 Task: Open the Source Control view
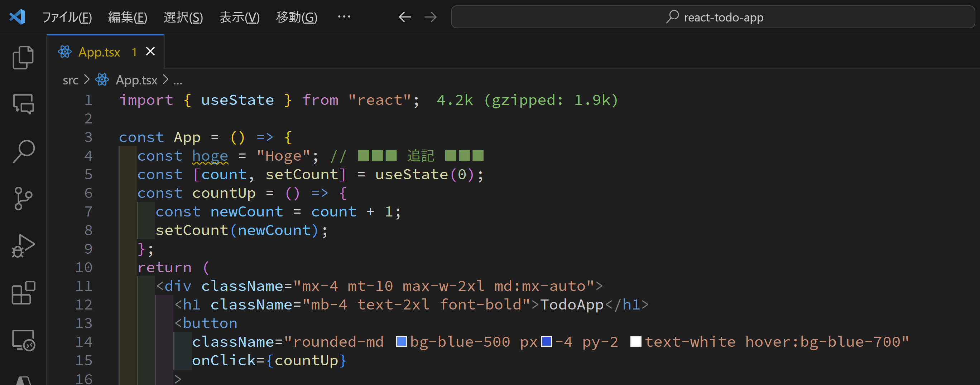23,198
